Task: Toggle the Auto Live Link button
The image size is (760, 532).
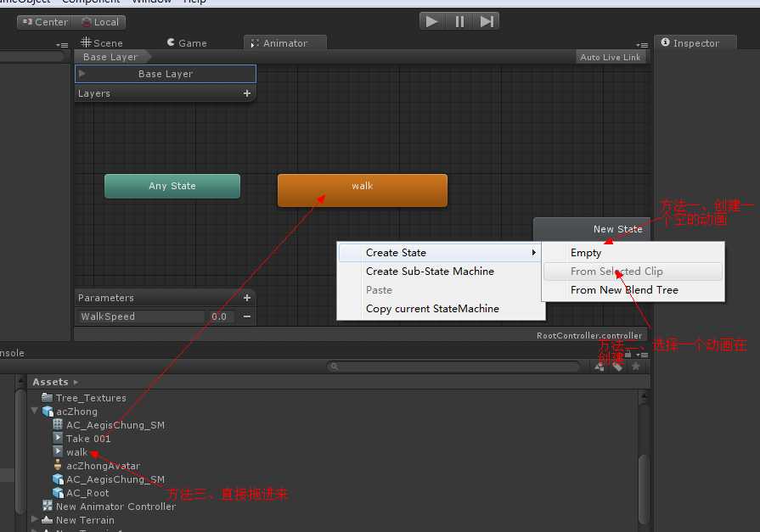Action: (611, 57)
